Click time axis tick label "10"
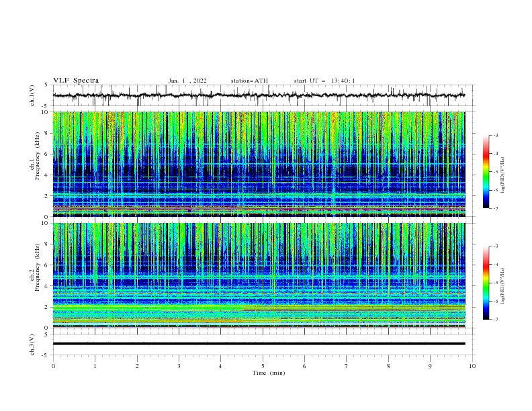Screen dimensions: 532x411 pyautogui.click(x=472, y=366)
